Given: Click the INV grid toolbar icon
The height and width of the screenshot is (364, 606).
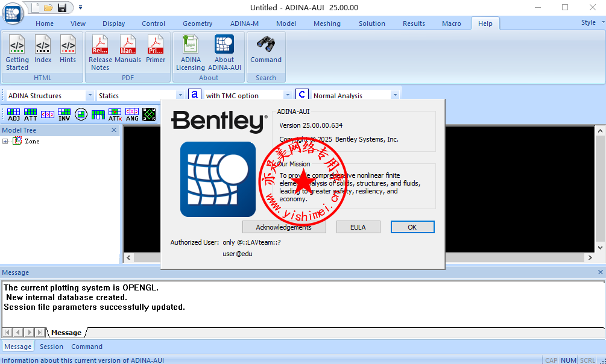Looking at the screenshot, I should pos(64,115).
